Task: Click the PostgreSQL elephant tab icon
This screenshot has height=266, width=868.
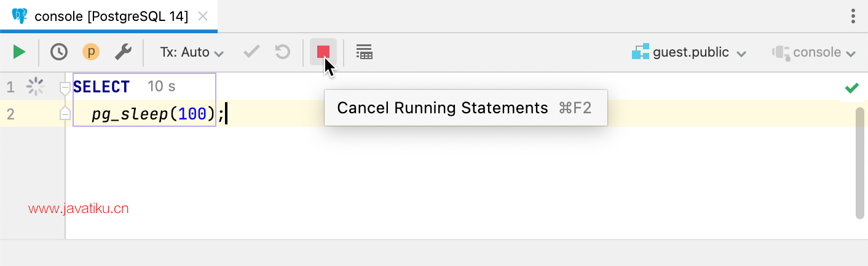Action: point(20,16)
